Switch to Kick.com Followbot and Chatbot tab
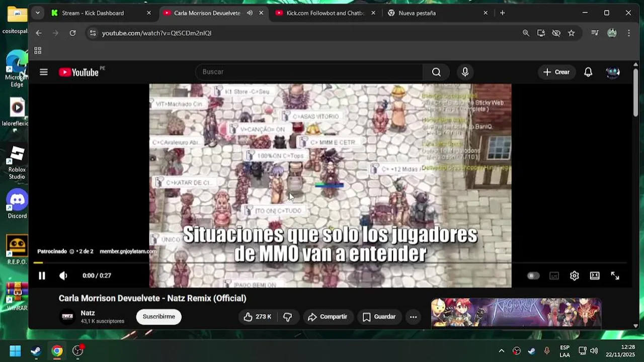 click(x=325, y=13)
